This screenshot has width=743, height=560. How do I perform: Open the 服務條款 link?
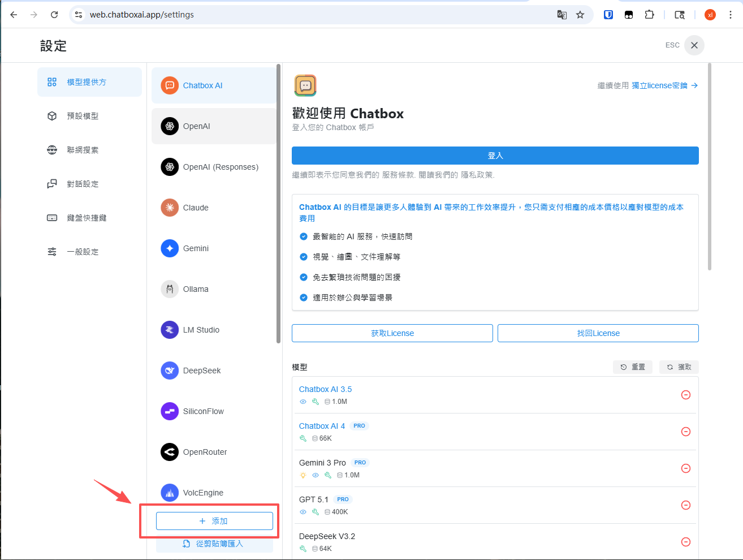point(398,175)
